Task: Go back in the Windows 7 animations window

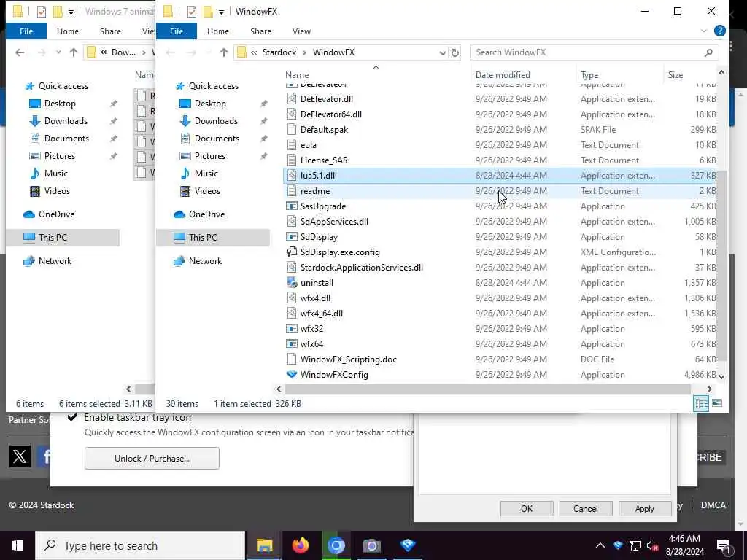Action: point(20,52)
